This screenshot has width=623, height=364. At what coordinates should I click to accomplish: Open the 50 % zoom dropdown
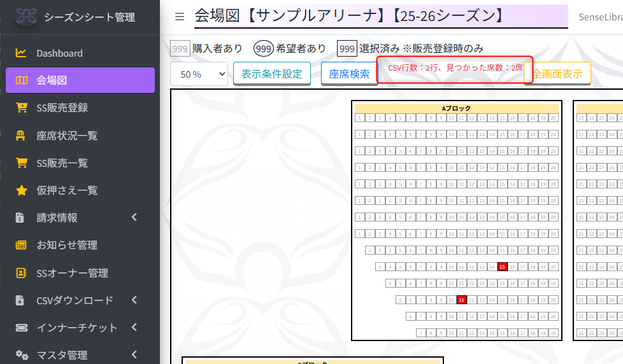pyautogui.click(x=199, y=74)
